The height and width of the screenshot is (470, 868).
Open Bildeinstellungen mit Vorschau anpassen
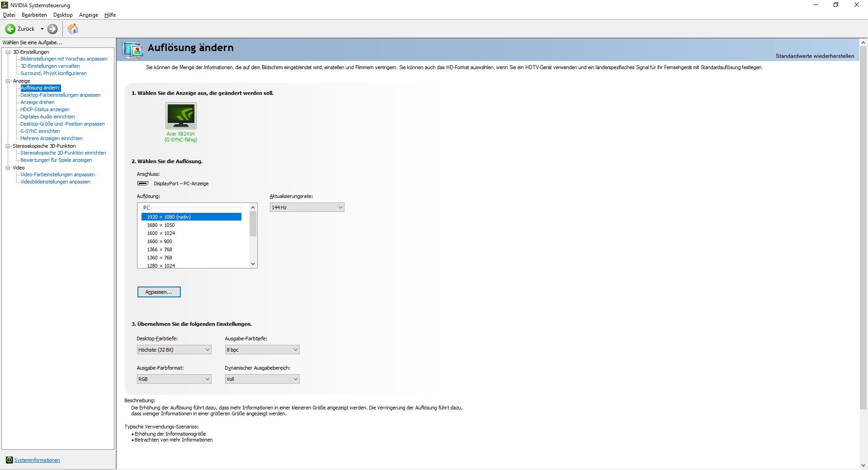64,59
